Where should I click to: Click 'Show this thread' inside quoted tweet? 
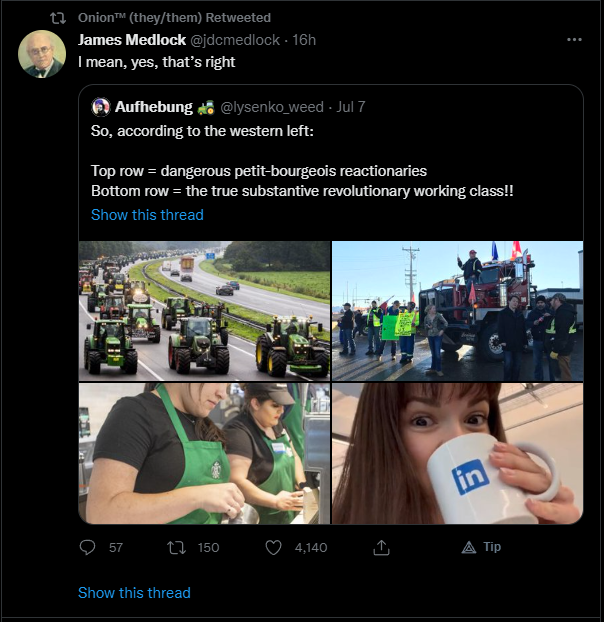[x=147, y=215]
